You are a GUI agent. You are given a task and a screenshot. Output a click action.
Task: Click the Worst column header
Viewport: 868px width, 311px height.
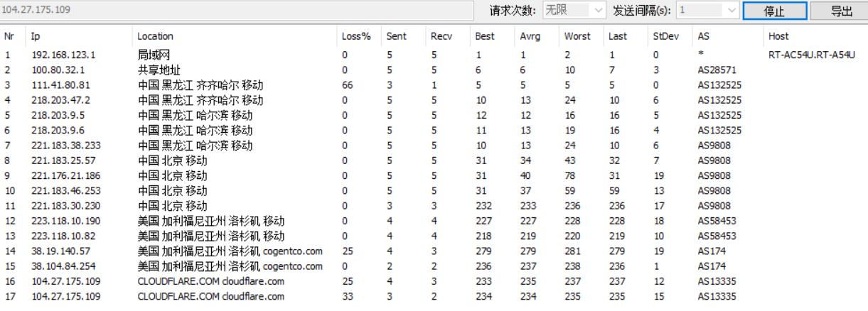tap(576, 36)
